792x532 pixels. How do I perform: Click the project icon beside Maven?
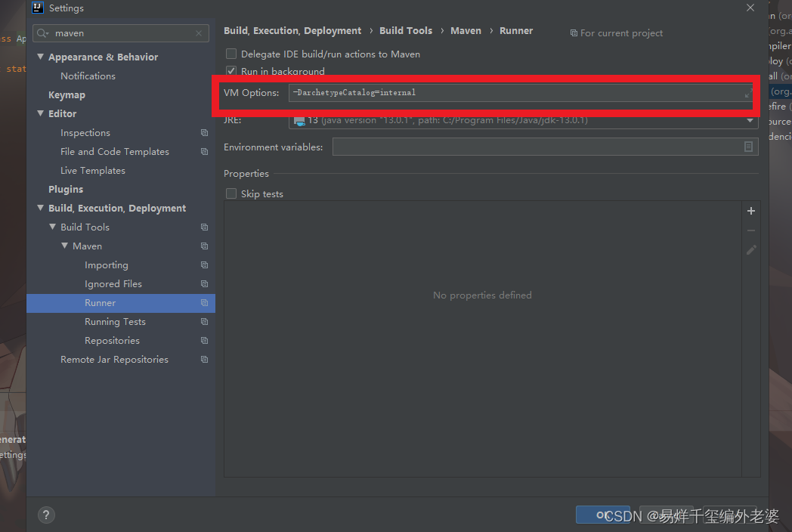point(205,246)
